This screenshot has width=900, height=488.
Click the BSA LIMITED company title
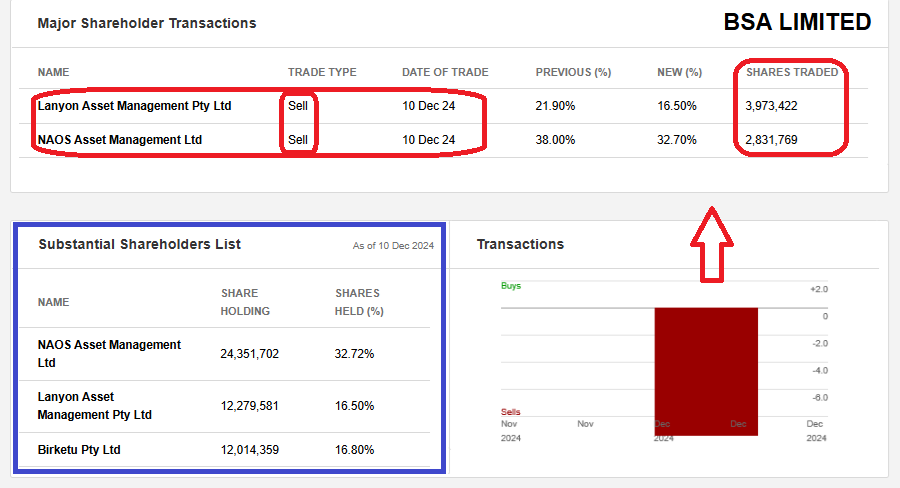pos(797,22)
